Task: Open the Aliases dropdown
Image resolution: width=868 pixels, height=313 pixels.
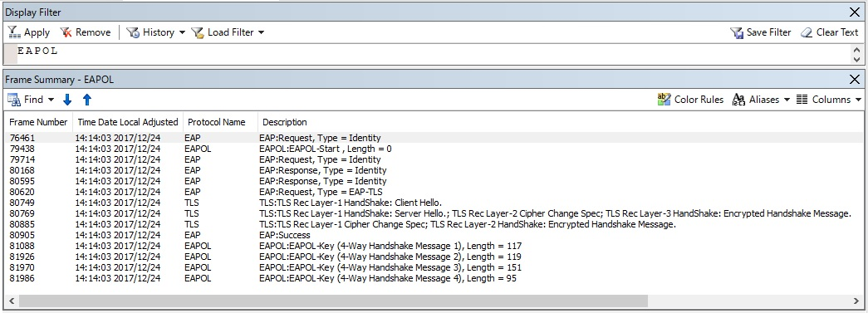Action: click(x=761, y=100)
